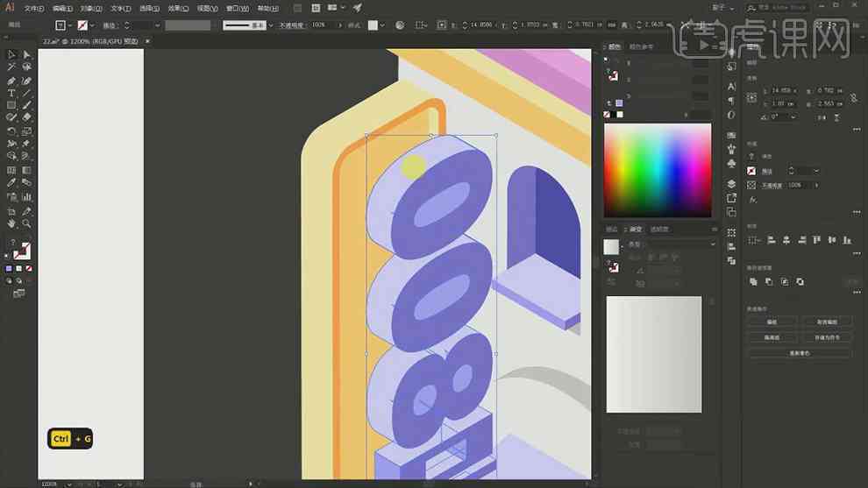The image size is (868, 488).
Task: Click the white swatch in Color panel
Action: pos(620,115)
